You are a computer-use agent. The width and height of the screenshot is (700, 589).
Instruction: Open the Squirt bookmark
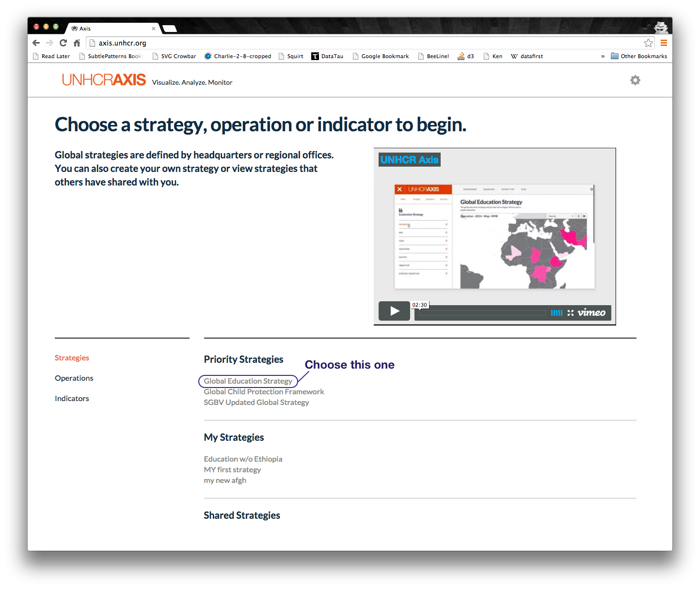click(x=291, y=56)
